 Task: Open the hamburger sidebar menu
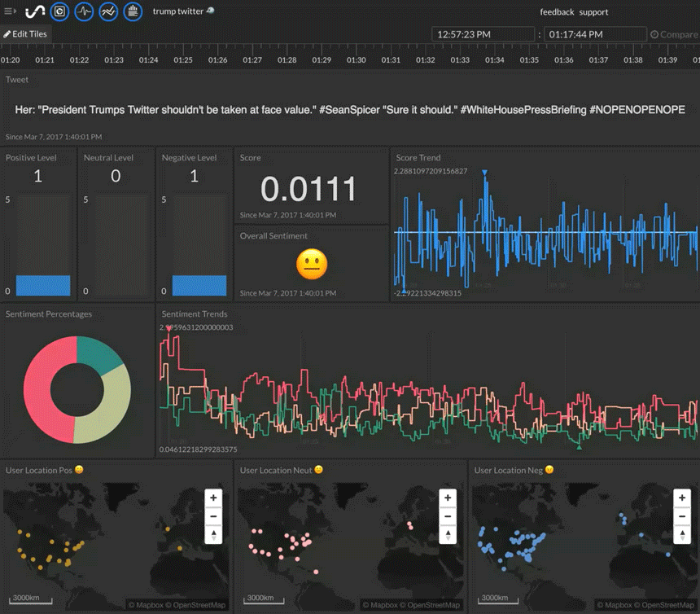[x=10, y=11]
